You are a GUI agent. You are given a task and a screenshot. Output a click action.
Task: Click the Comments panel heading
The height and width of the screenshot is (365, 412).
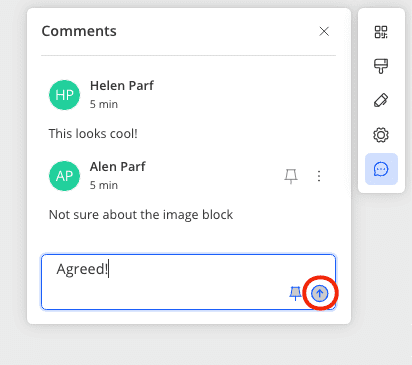79,31
